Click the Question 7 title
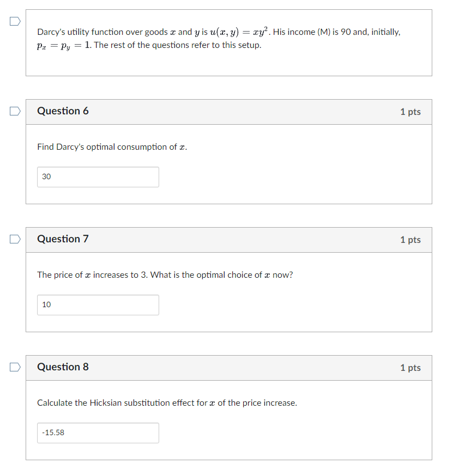The height and width of the screenshot is (476, 453). click(63, 239)
